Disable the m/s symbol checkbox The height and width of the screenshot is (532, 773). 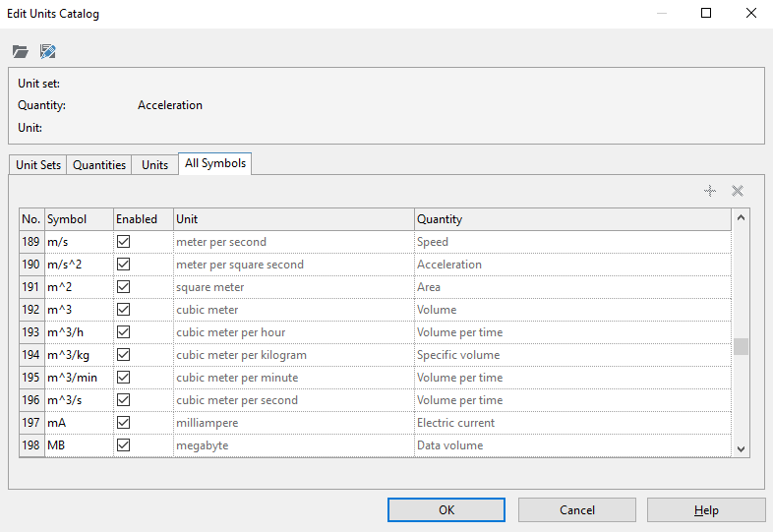click(x=124, y=242)
